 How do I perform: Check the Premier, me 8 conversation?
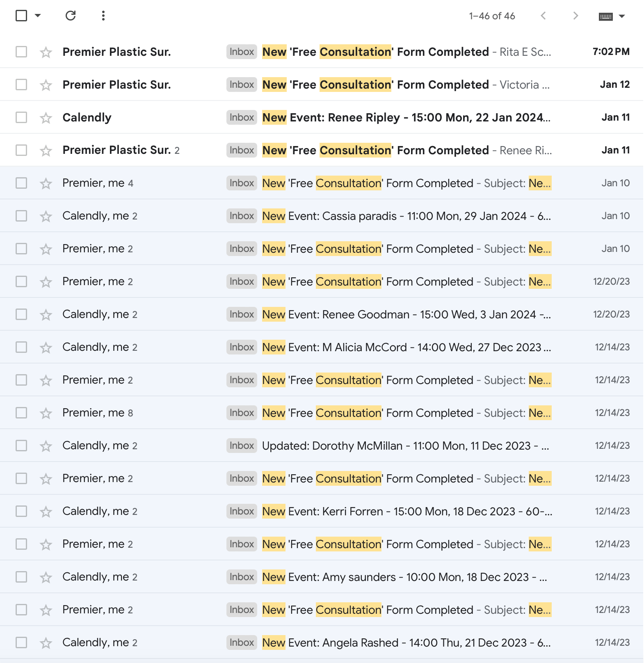(21, 413)
